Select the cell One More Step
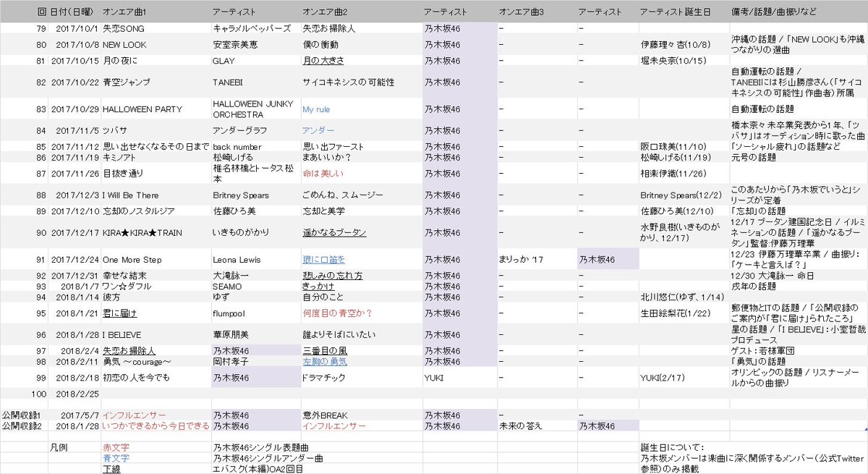Screen dimensions: 868x474 point(132,259)
